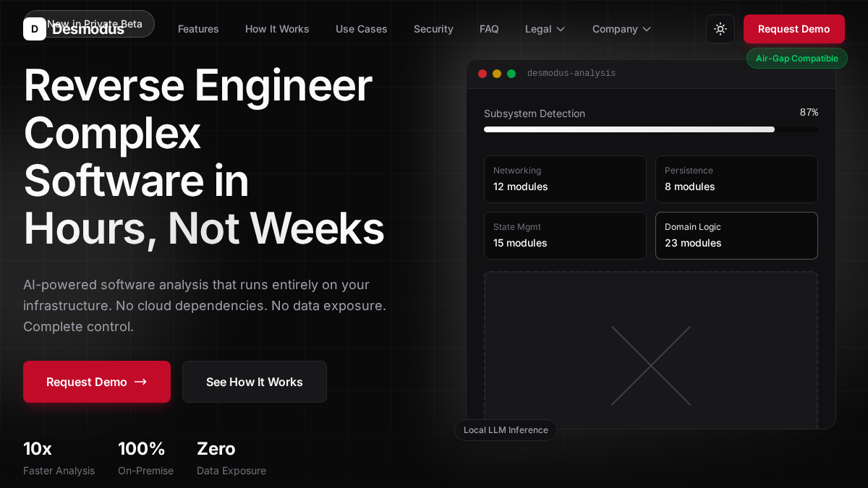Click the red window dot in analysis panel
This screenshot has height=488, width=868.
[x=482, y=74]
